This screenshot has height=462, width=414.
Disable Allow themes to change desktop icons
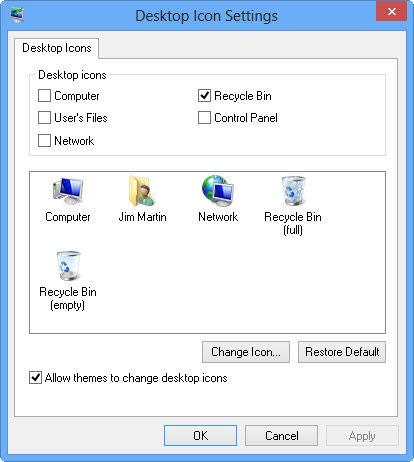(35, 378)
